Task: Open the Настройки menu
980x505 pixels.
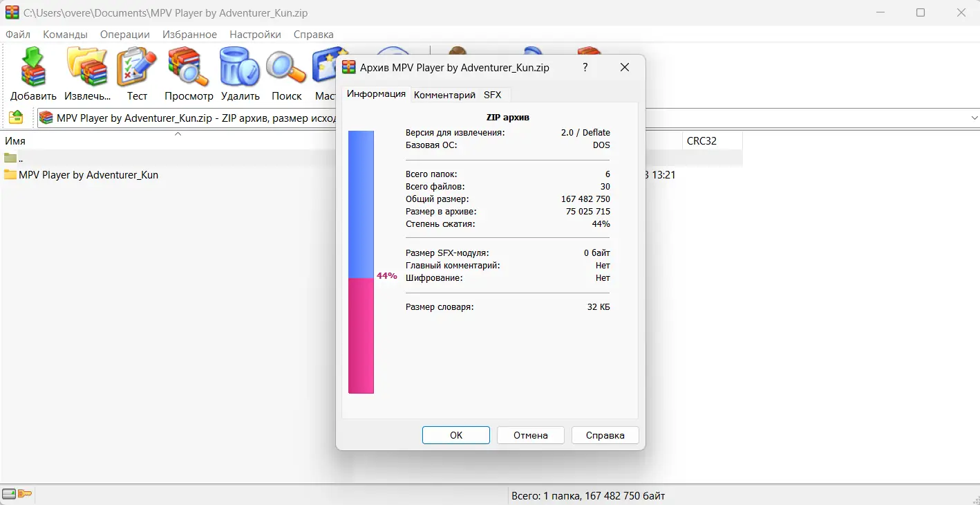Action: point(256,35)
